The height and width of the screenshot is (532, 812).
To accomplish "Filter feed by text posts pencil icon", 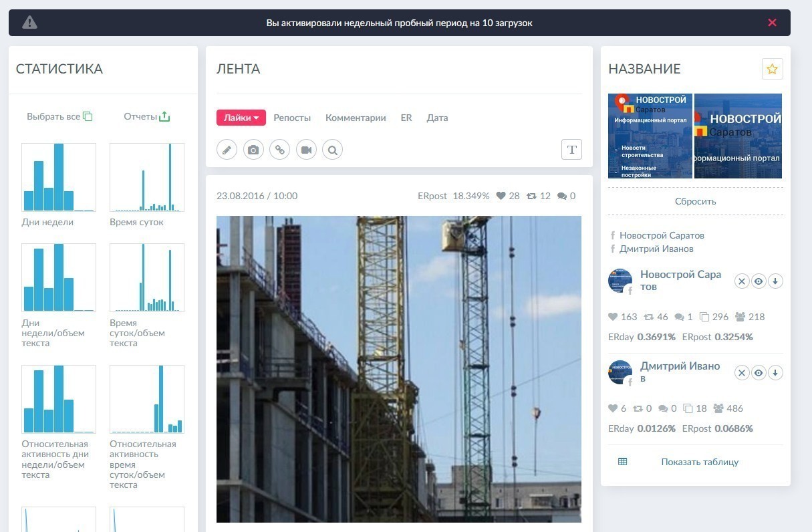I will pos(227,150).
